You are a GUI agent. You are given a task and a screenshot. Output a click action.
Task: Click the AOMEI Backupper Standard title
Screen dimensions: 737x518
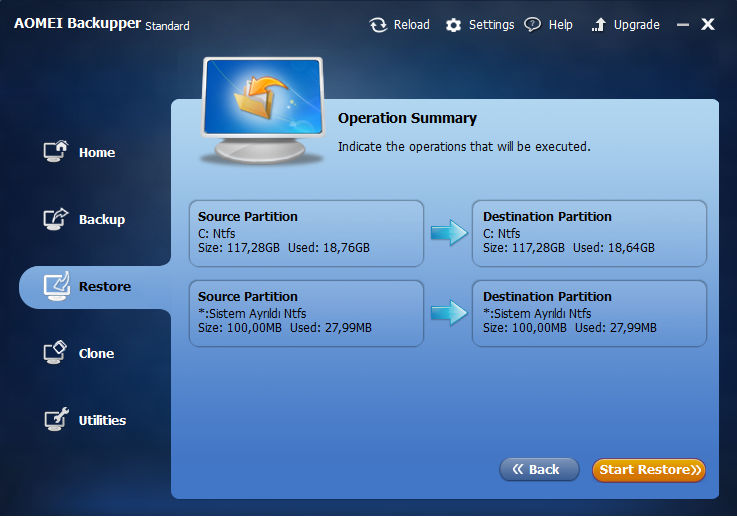(x=102, y=24)
